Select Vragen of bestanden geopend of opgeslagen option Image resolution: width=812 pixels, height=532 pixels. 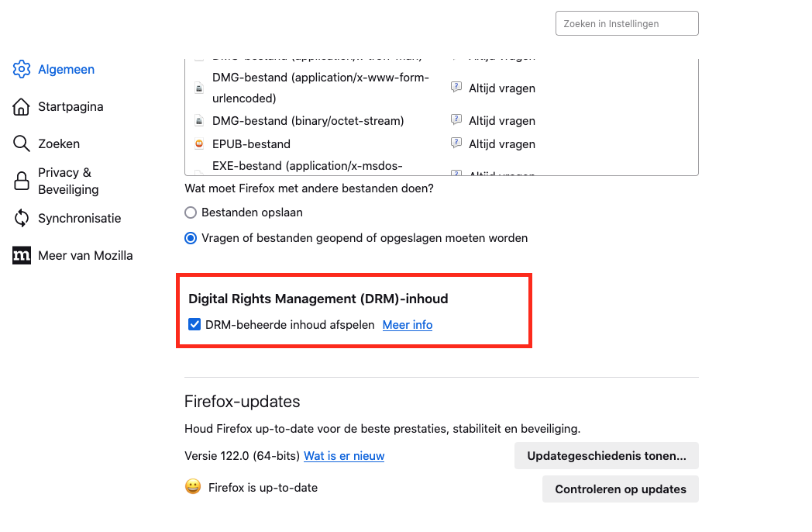click(191, 238)
